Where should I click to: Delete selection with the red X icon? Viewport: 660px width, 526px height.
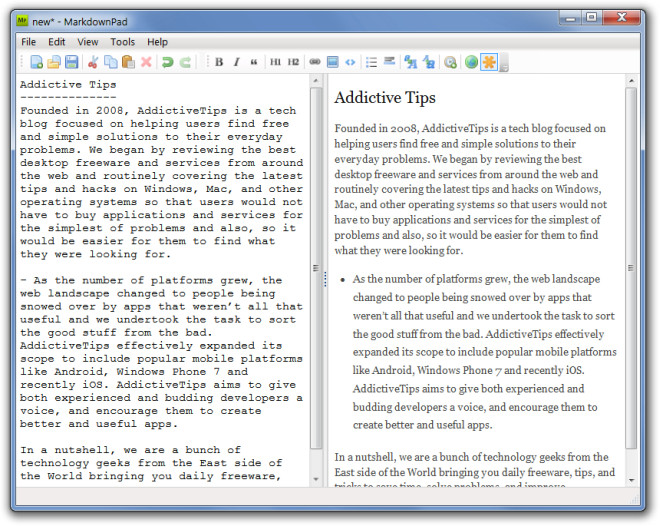pos(146,62)
